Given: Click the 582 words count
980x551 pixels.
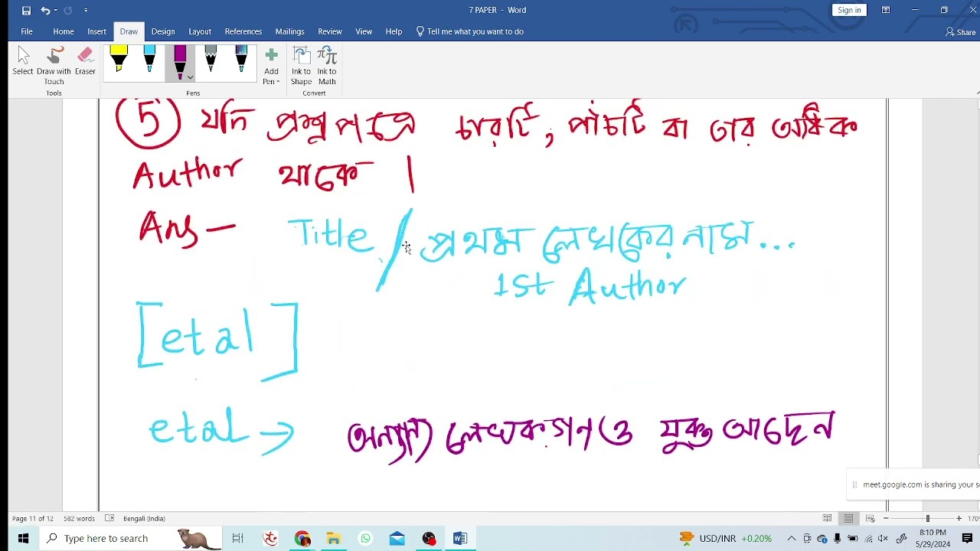Looking at the screenshot, I should point(79,518).
